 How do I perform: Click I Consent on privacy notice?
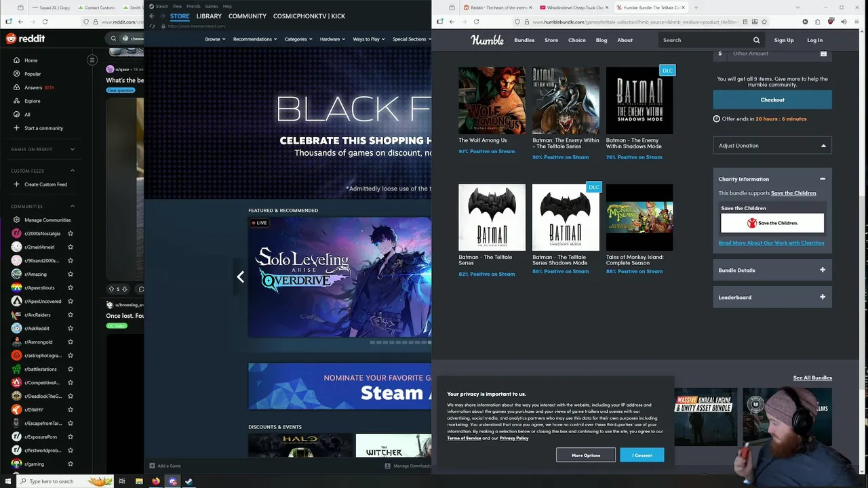tap(642, 455)
